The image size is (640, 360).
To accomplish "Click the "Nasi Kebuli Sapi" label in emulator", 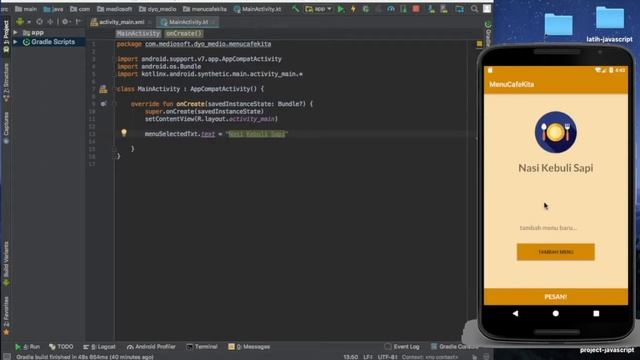I will tap(556, 168).
